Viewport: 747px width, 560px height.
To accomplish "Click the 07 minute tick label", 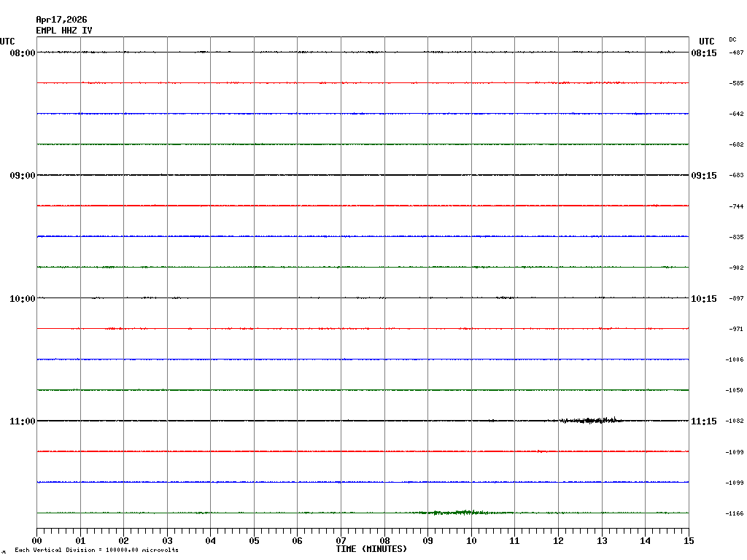I will (x=341, y=541).
